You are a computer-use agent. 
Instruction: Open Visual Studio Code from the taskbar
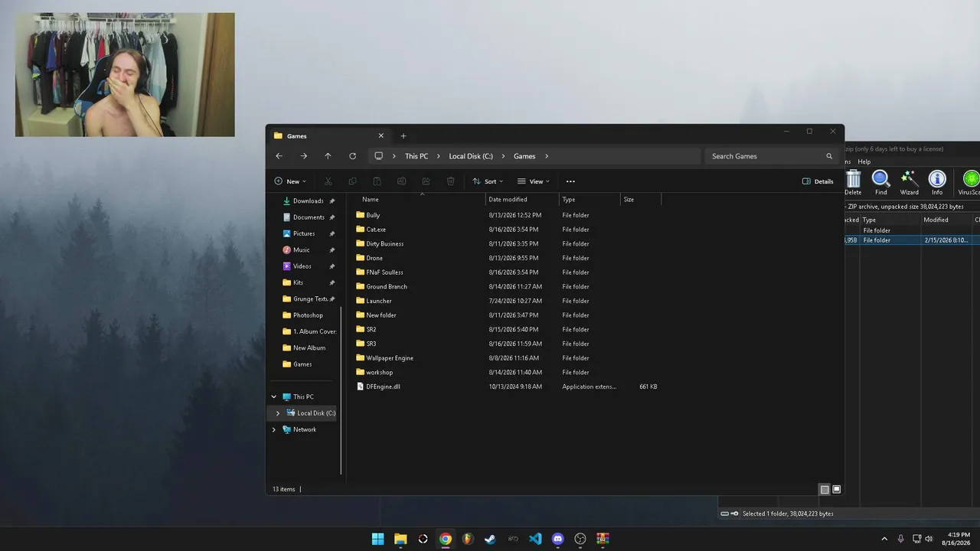coord(535,539)
